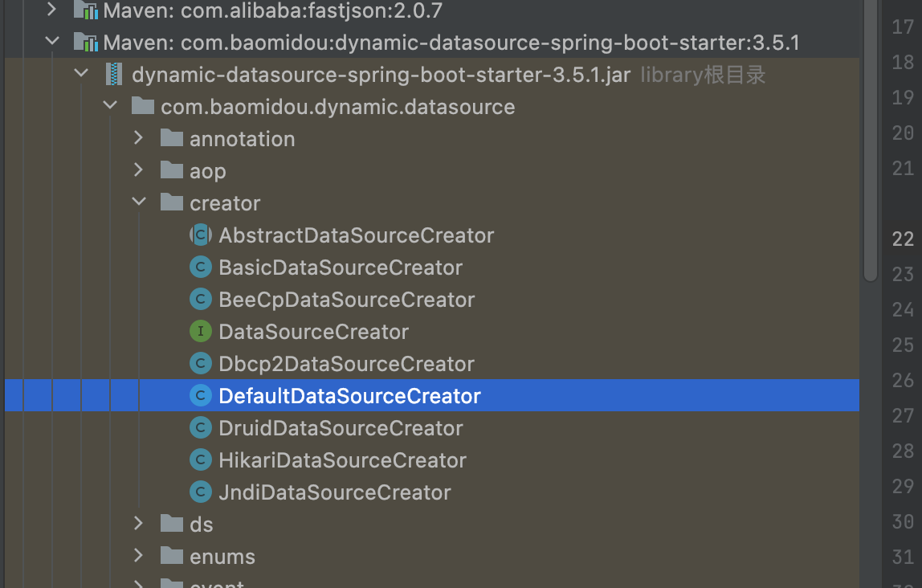Open DataSourceCreator interface

tap(313, 332)
